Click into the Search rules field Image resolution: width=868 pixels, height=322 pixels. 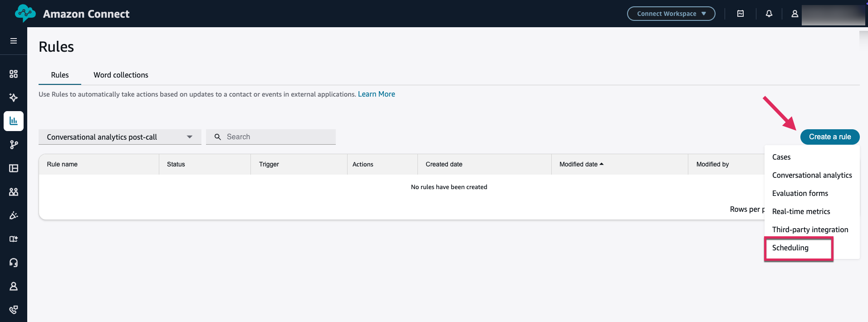tap(271, 137)
